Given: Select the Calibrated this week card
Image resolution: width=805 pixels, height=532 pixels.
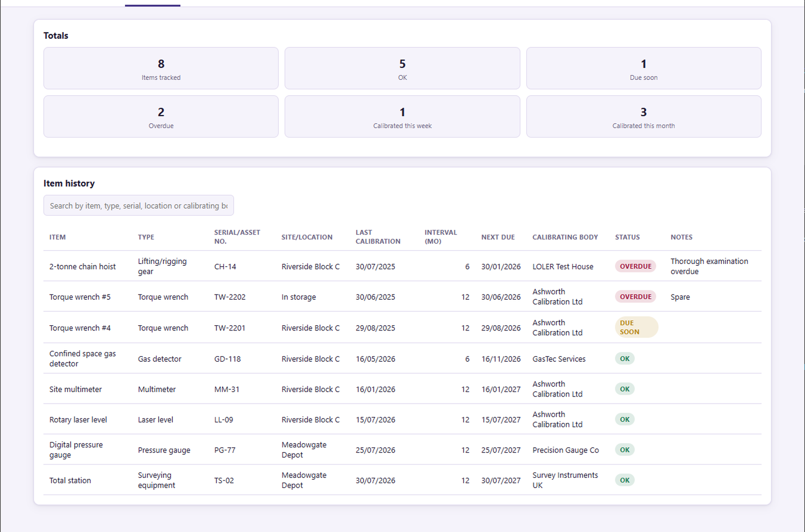Looking at the screenshot, I should coord(402,117).
